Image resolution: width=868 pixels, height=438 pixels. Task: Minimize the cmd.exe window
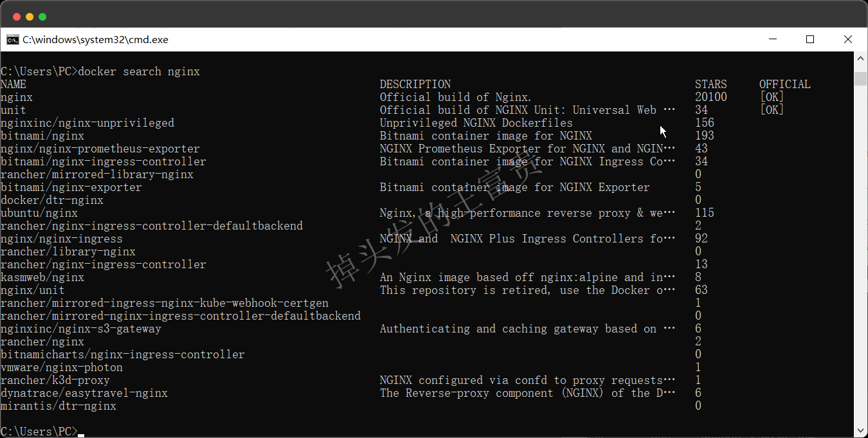point(772,39)
